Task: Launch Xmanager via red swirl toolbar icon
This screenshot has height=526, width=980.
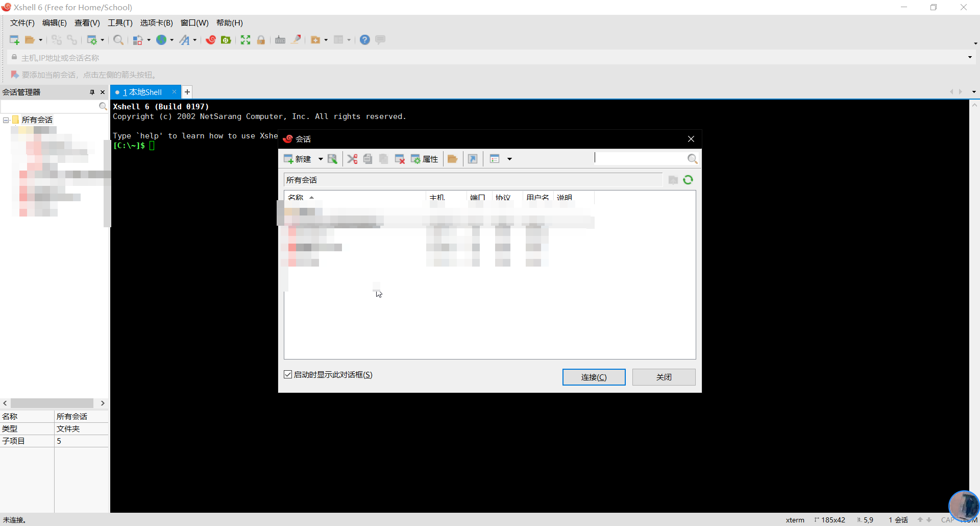Action: [211, 40]
